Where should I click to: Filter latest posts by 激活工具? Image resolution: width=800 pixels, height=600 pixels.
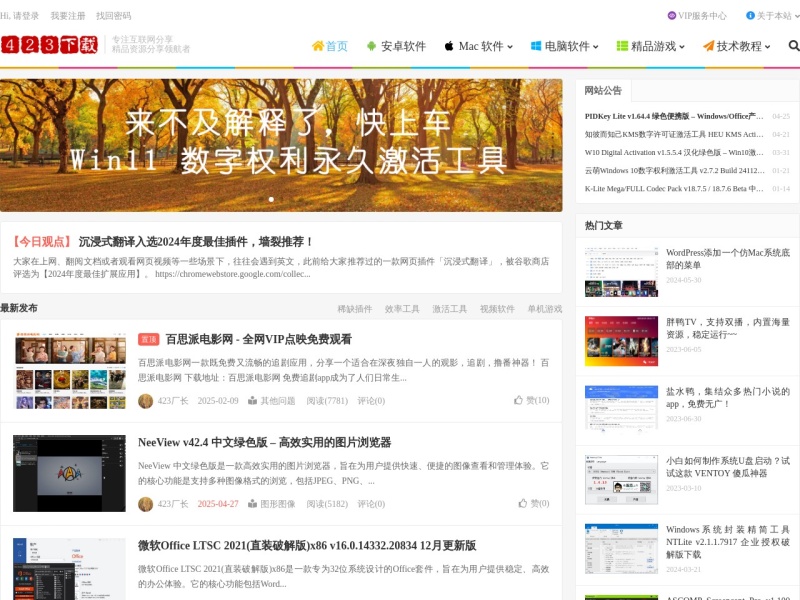(x=449, y=309)
